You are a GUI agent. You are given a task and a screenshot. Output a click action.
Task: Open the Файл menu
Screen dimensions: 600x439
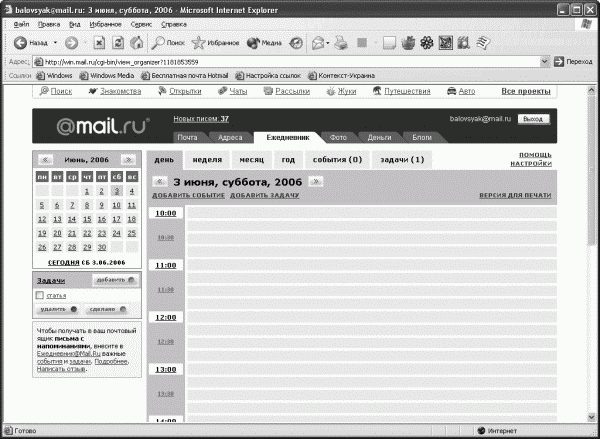(21, 24)
